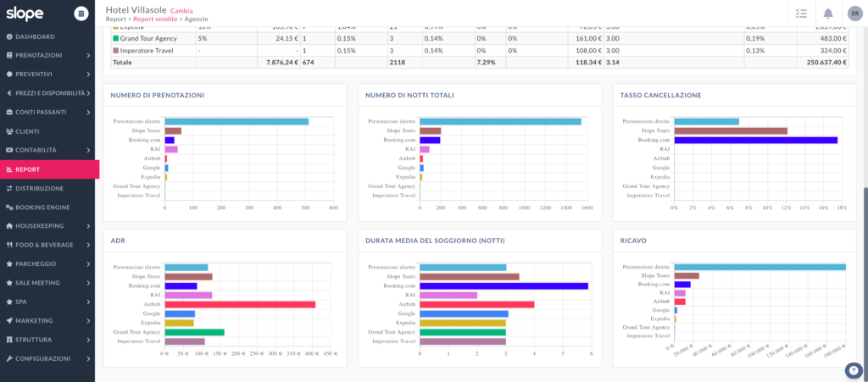Click the total 7,29% cancellation cell
Viewport: 868px width, 382px height.
490,63
